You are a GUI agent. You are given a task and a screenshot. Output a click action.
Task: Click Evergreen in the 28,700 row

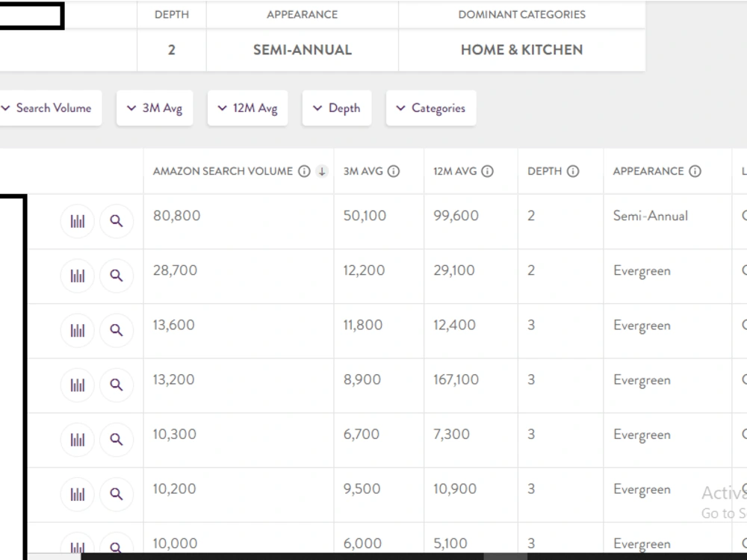pos(642,271)
